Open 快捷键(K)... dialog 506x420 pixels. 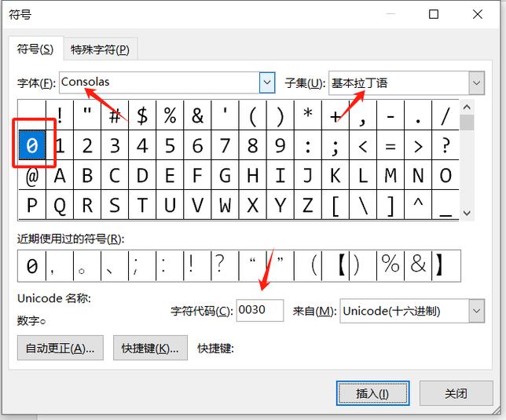coord(150,348)
